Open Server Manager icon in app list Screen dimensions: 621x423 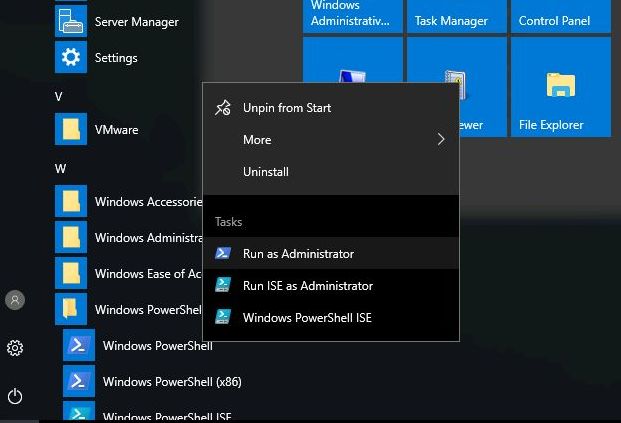click(71, 21)
